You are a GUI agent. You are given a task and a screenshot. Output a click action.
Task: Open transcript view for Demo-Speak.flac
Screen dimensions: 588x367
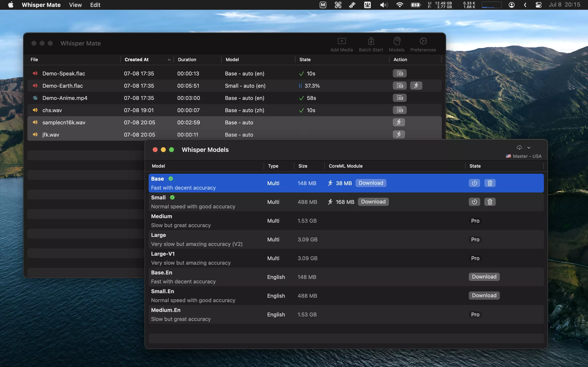click(x=399, y=74)
